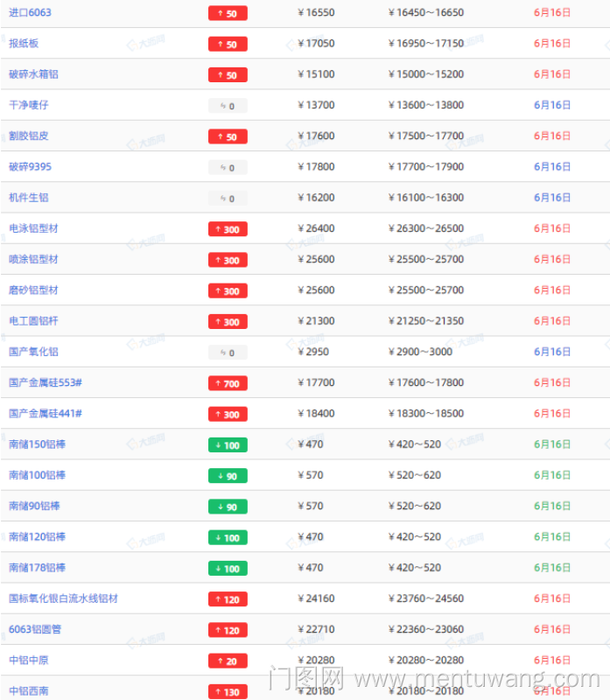610x700 pixels.
Task: Open the 国标氧化银白流水线铝材 link
Action: click(x=63, y=598)
